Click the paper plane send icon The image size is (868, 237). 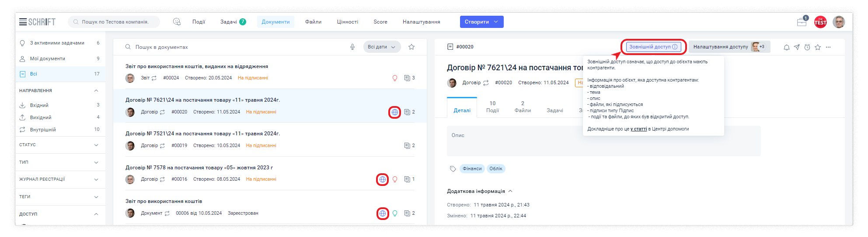(x=797, y=47)
